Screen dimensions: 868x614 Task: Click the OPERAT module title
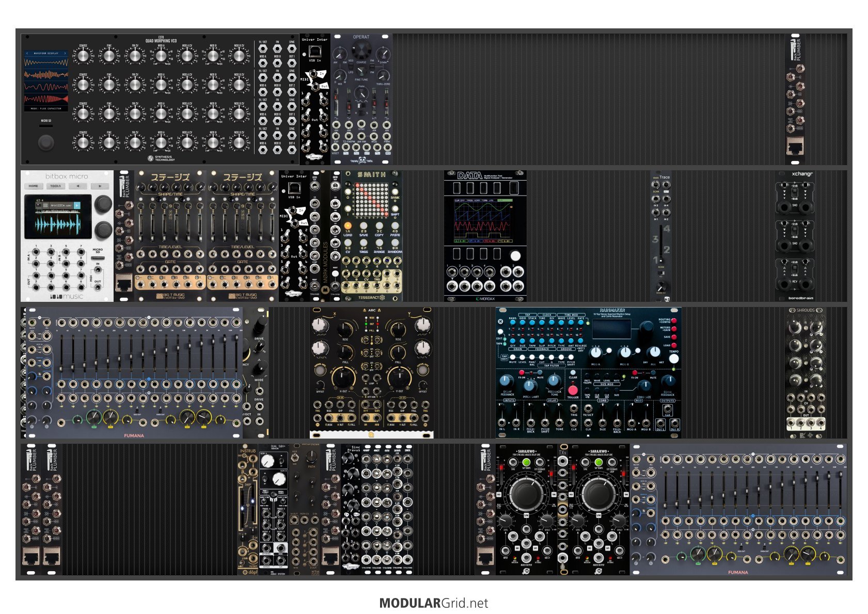click(x=361, y=37)
